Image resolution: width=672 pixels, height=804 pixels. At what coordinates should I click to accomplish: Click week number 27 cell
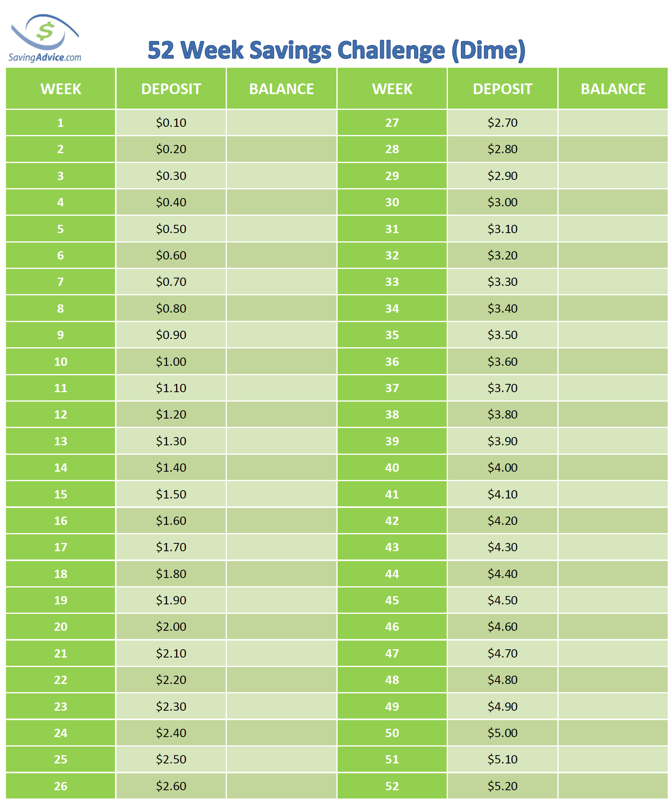pyautogui.click(x=392, y=122)
